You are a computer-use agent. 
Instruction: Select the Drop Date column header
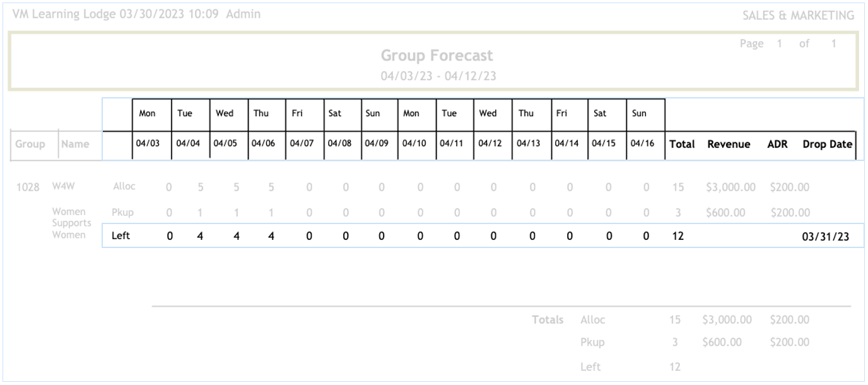point(827,145)
